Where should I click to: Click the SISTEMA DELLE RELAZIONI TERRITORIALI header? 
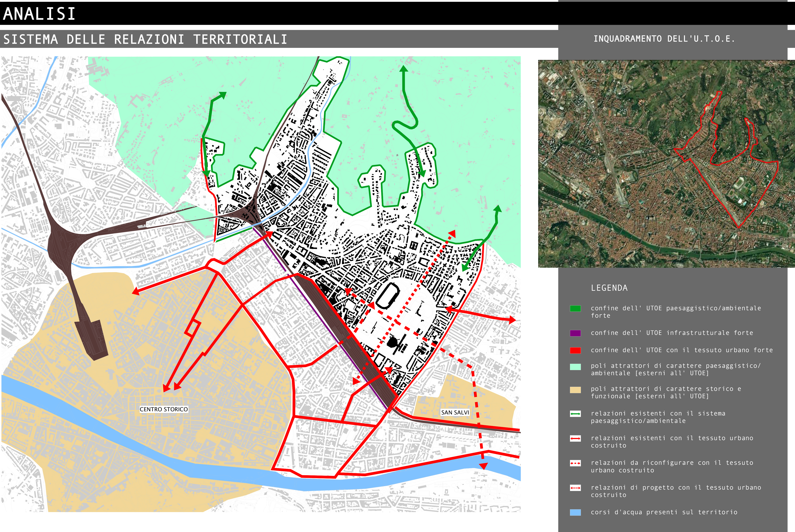point(145,39)
